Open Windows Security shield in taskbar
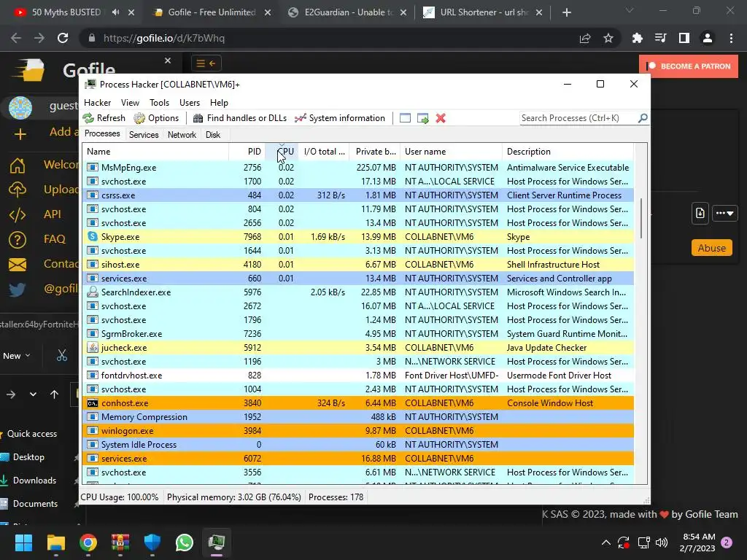747x560 pixels. pyautogui.click(x=152, y=542)
